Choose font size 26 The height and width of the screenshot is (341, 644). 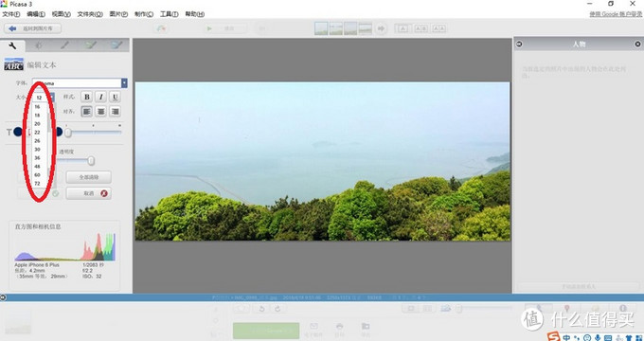click(37, 141)
